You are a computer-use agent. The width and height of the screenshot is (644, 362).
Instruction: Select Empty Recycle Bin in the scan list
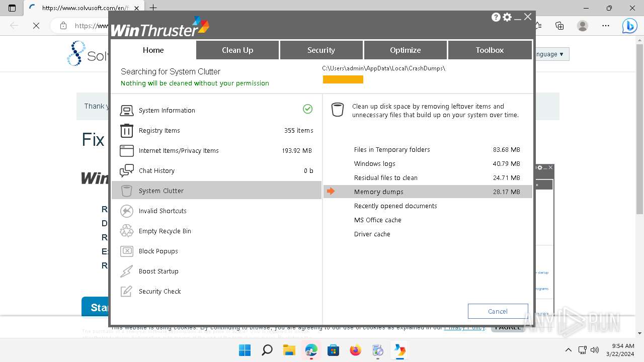216,231
